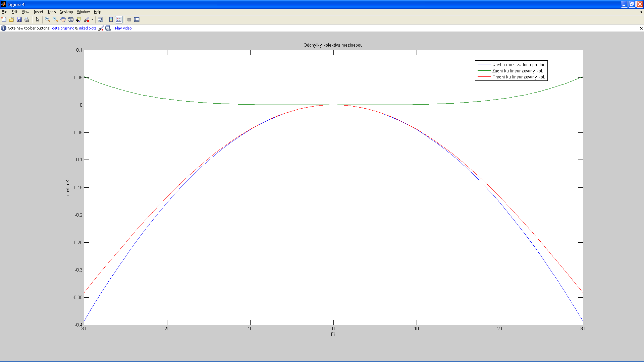Click the Play video link
The image size is (644, 362).
pyautogui.click(x=123, y=28)
